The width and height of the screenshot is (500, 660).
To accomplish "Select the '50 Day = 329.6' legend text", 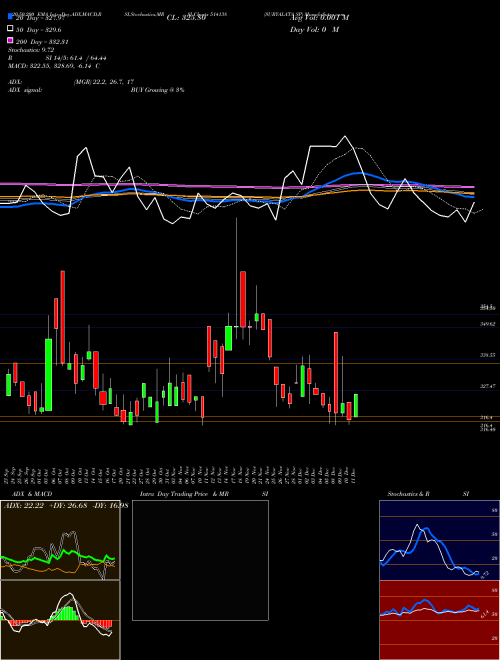I will pos(38,30).
